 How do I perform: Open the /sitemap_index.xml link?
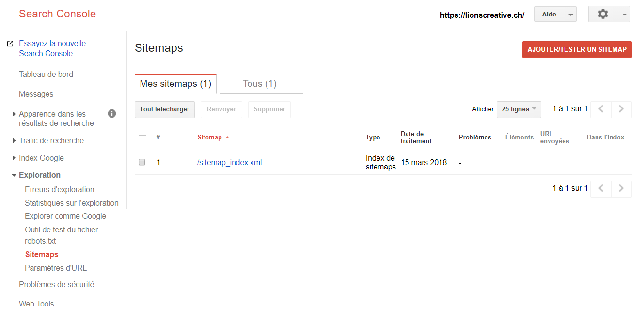(x=229, y=163)
